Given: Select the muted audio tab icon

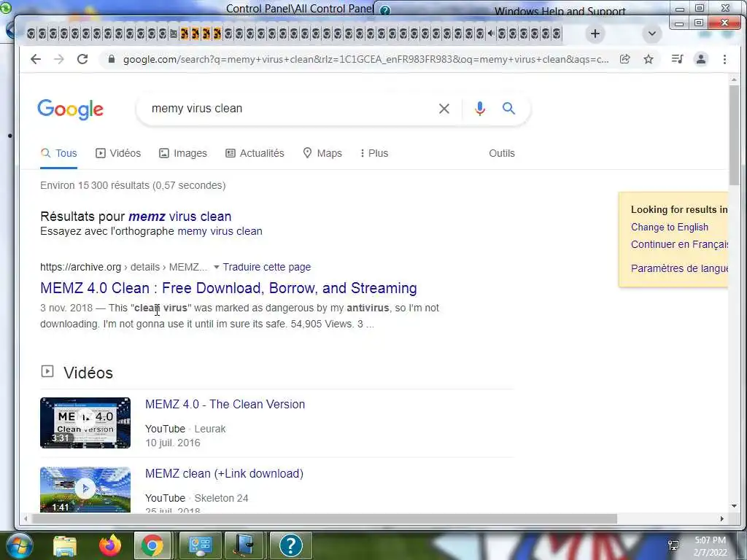Looking at the screenshot, I should (x=491, y=34).
